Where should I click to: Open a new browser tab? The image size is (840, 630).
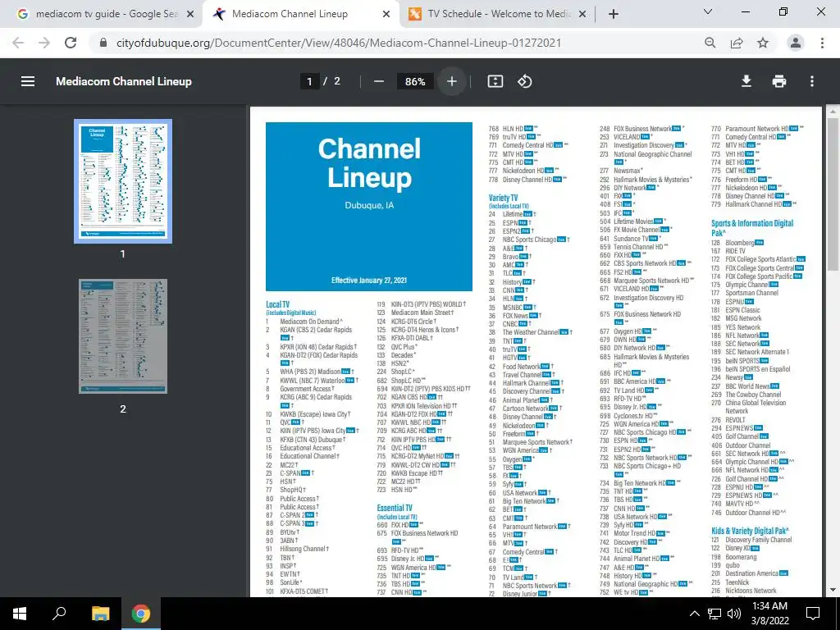click(x=614, y=14)
